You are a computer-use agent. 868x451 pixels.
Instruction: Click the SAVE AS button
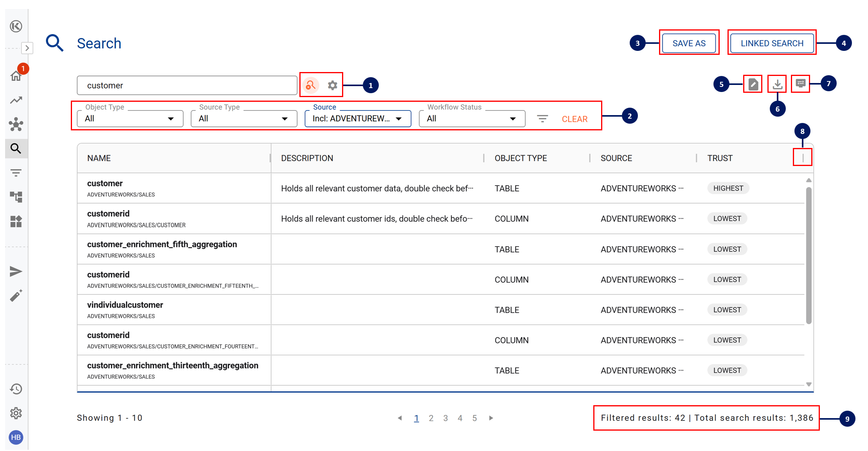click(x=689, y=43)
